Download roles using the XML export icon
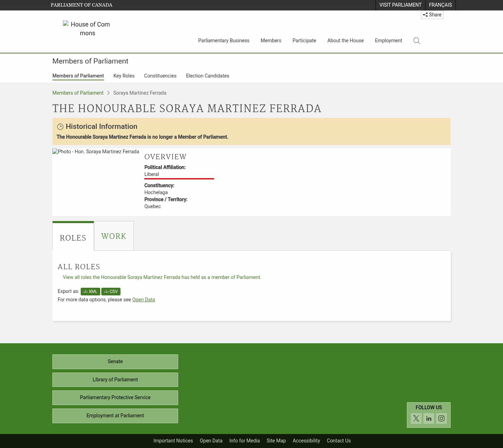The width and height of the screenshot is (503, 448). click(90, 291)
